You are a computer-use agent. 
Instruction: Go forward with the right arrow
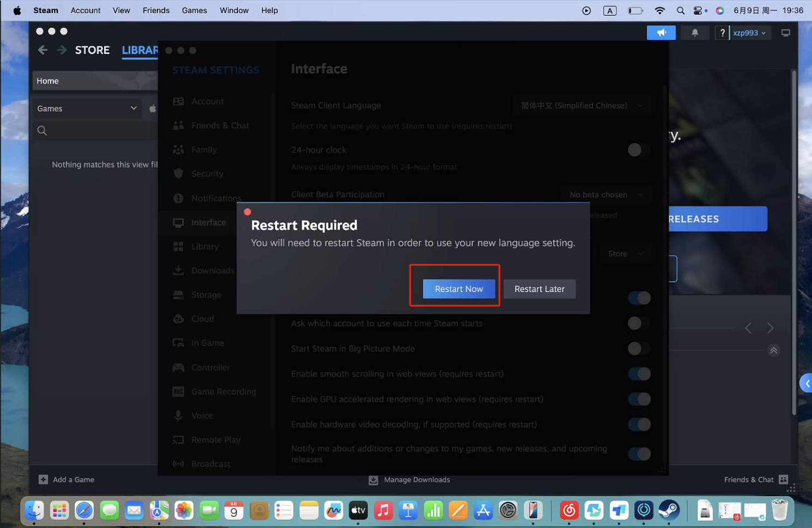(x=62, y=50)
